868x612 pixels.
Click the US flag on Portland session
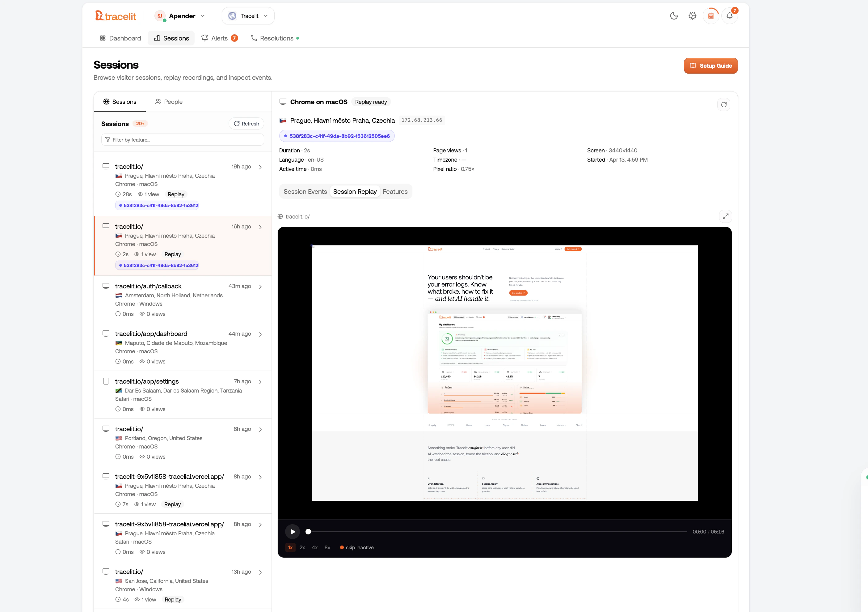click(119, 438)
